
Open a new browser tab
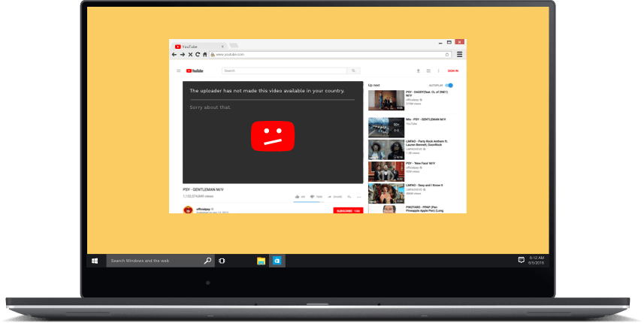coord(234,46)
